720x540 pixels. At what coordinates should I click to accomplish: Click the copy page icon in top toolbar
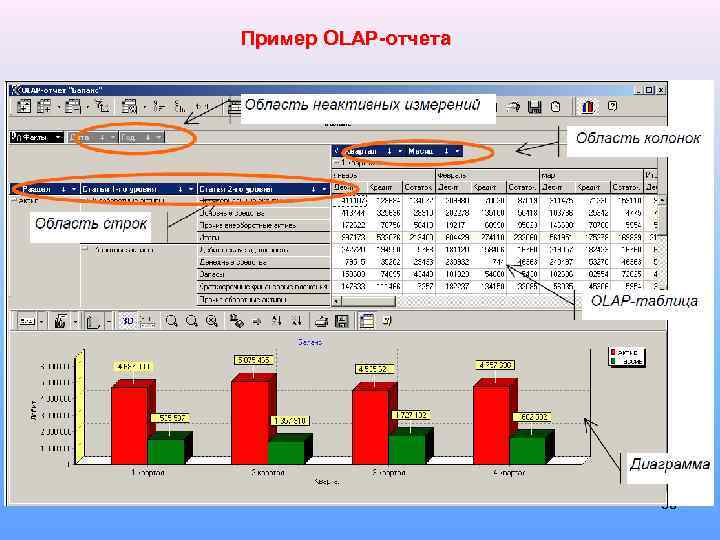[x=556, y=107]
